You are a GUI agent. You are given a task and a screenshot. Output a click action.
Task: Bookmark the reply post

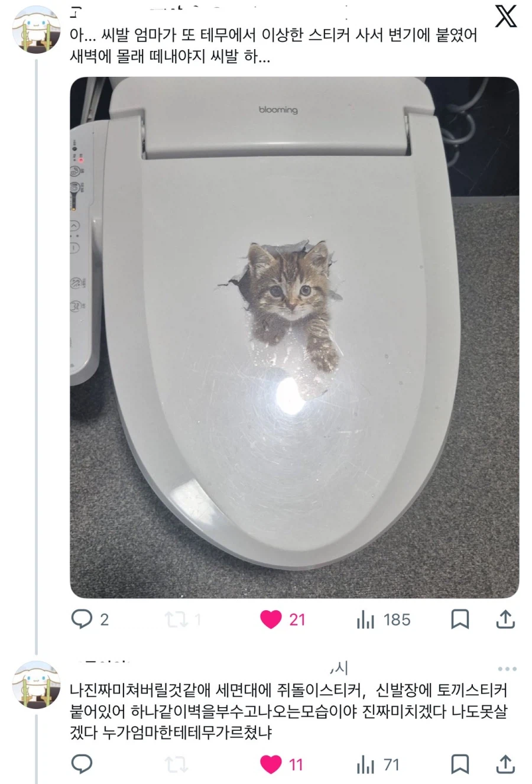pos(460,764)
